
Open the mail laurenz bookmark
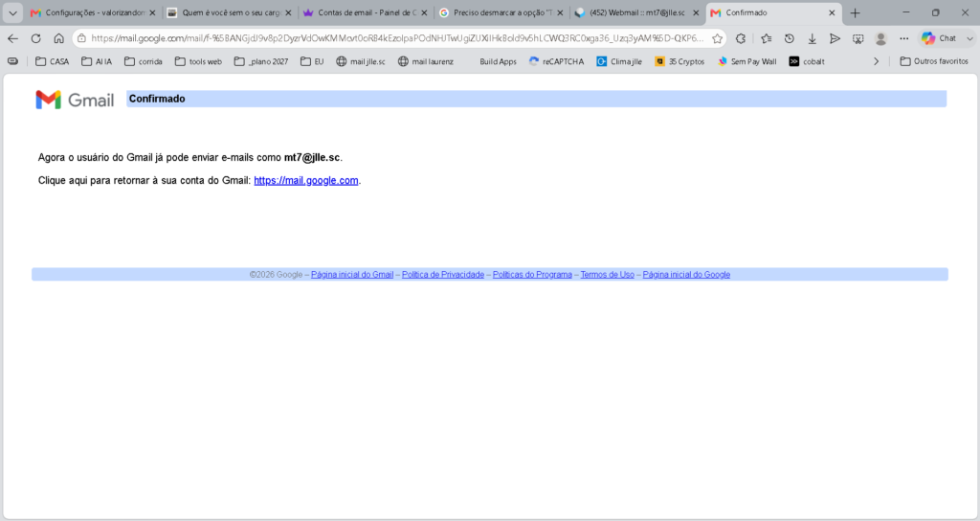[426, 61]
